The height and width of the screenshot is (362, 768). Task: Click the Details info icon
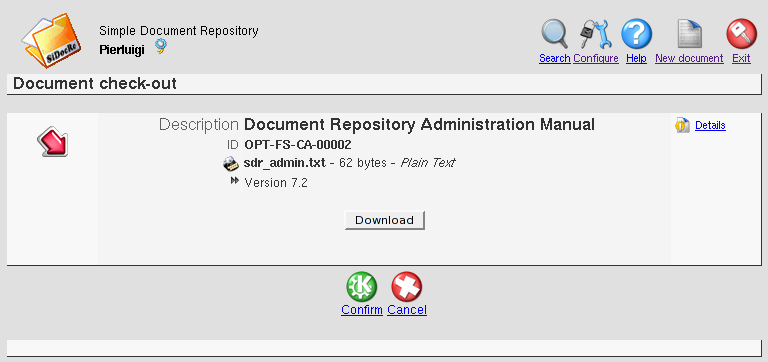pyautogui.click(x=682, y=125)
